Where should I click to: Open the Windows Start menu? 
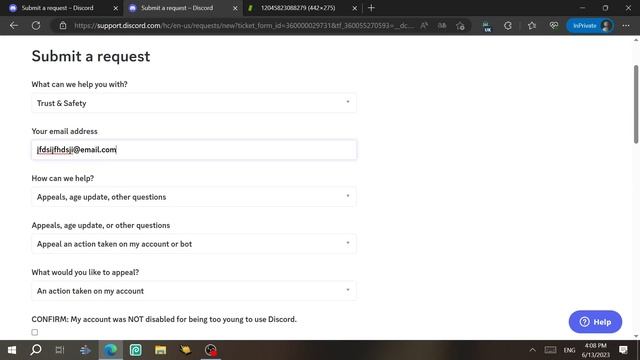pos(12,350)
